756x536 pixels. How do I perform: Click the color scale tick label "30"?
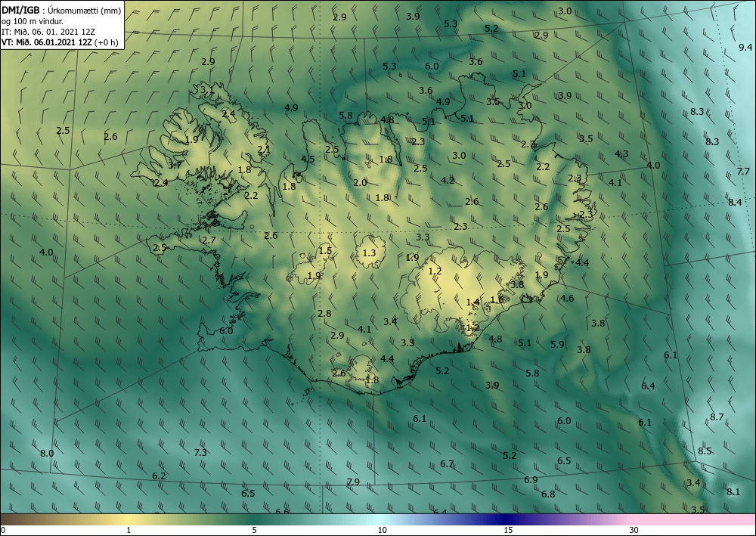634,531
